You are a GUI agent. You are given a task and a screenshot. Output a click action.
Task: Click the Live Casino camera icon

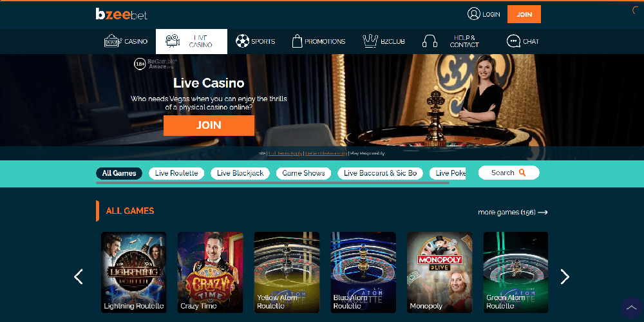(x=173, y=41)
